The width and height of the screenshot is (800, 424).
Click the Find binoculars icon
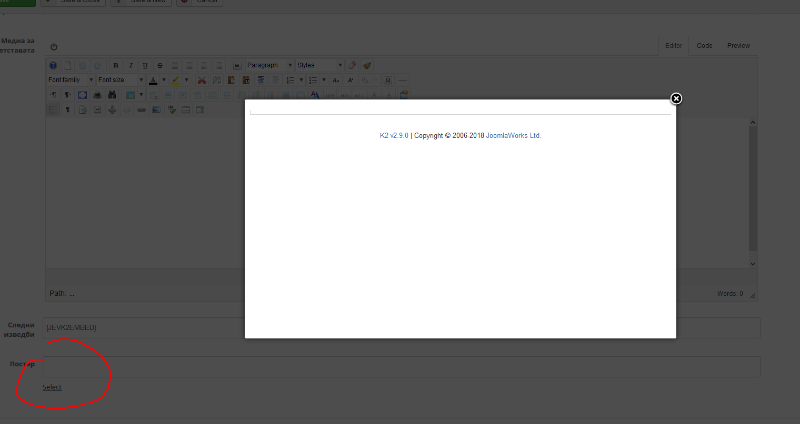pyautogui.click(x=112, y=95)
